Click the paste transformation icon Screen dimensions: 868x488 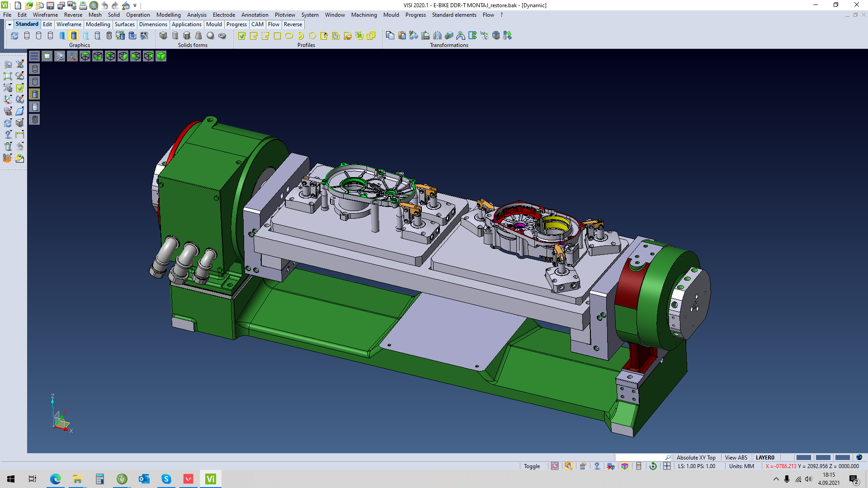[x=402, y=36]
